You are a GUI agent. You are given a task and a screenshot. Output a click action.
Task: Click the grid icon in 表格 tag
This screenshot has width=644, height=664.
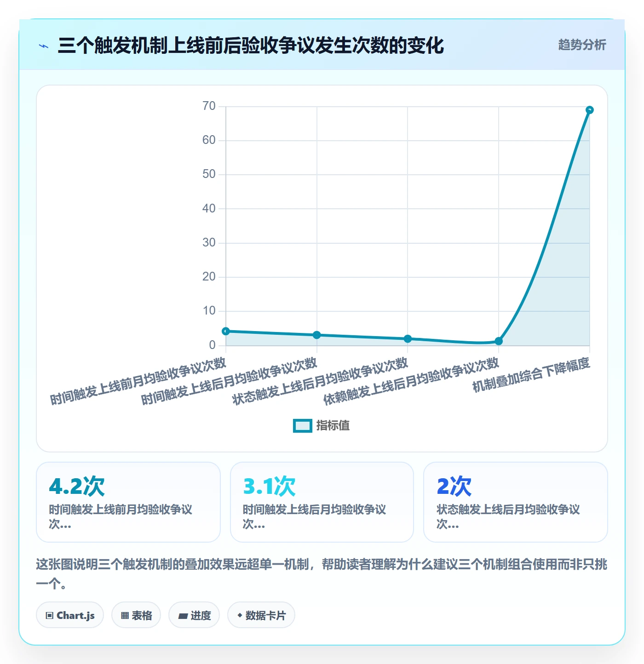(125, 616)
